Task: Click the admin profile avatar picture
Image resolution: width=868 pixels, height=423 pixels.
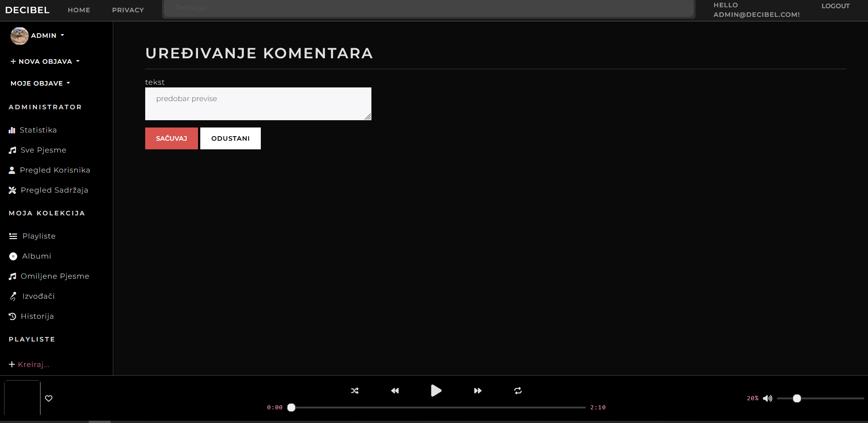Action: [20, 36]
